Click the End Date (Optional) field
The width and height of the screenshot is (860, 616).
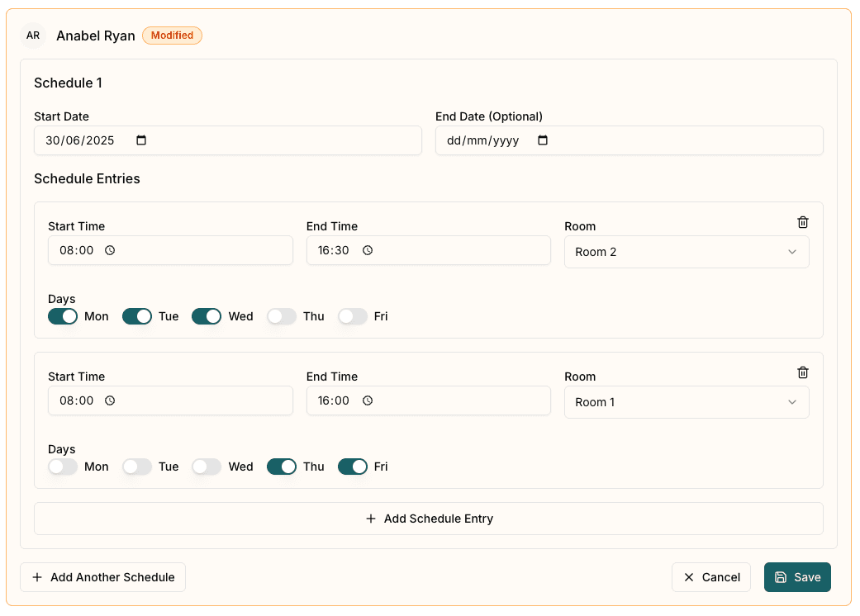[x=487, y=140]
